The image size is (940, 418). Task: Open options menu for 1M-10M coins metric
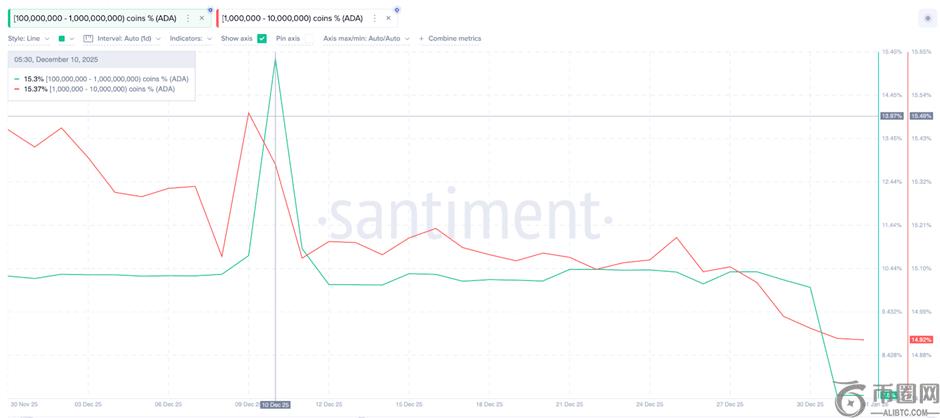(x=374, y=19)
